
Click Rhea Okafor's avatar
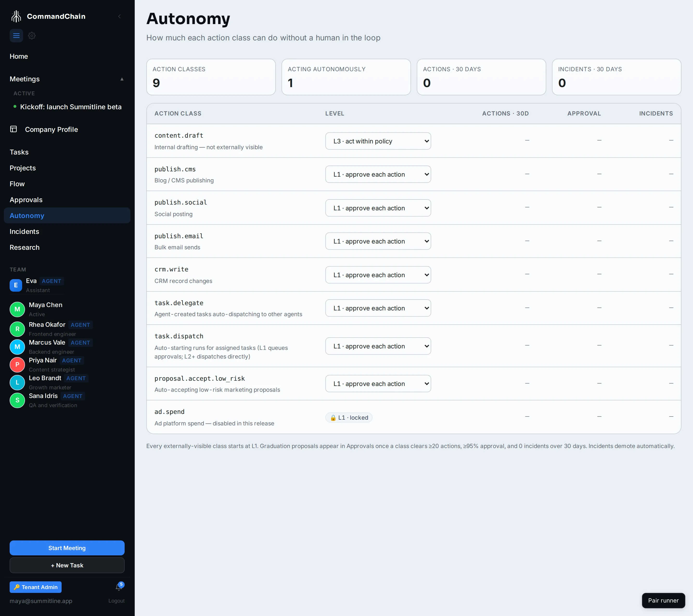17,329
